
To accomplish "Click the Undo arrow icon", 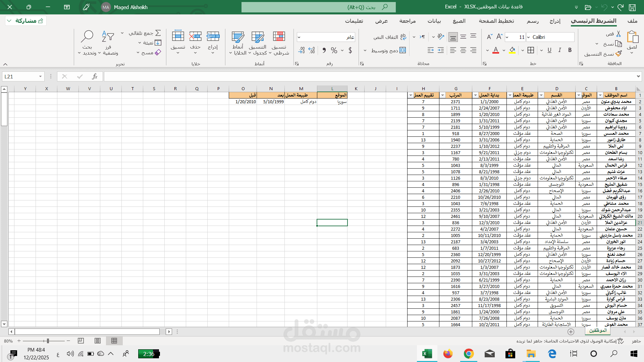I will coord(604,7).
